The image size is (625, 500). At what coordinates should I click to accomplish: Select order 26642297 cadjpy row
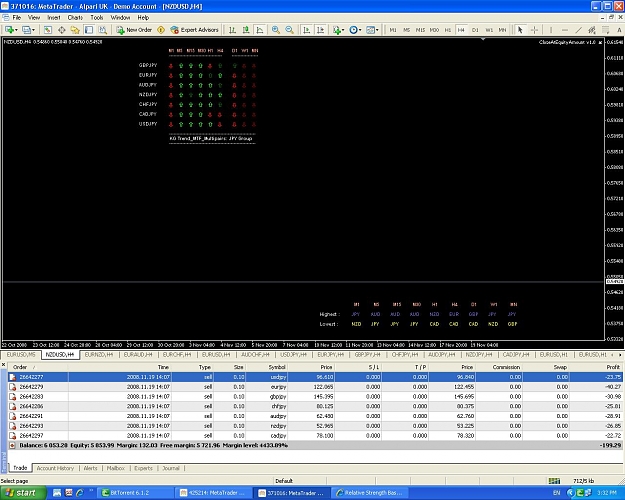click(x=315, y=435)
